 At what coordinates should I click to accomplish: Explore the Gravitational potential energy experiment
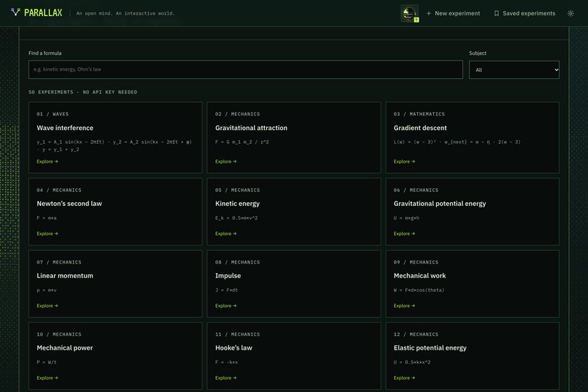[404, 234]
